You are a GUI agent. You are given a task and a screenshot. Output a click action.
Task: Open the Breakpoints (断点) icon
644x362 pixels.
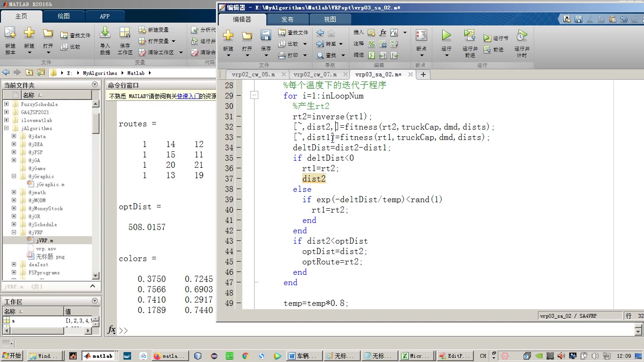pos(421,35)
